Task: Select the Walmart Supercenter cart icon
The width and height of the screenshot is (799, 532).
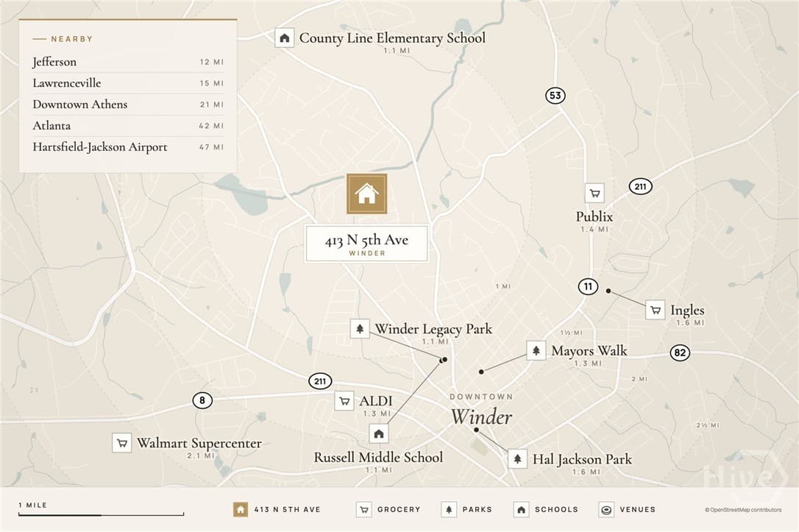Action: [122, 443]
